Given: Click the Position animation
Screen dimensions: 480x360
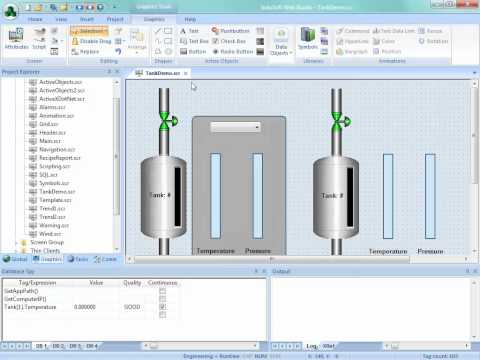Looking at the screenshot, I should 387,52.
